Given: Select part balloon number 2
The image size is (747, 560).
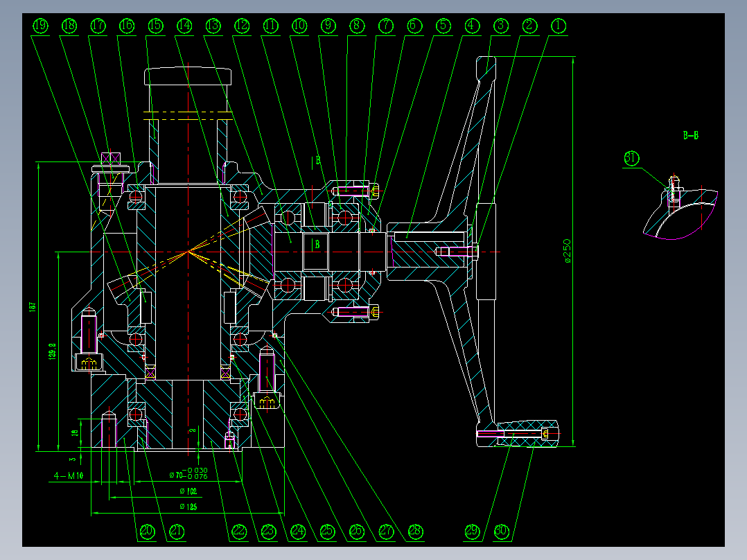Looking at the screenshot, I should [529, 26].
